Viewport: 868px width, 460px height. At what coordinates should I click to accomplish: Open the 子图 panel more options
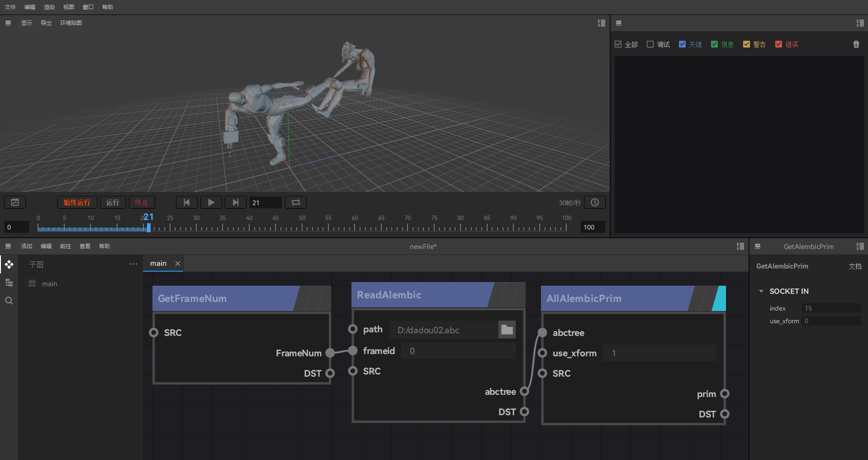pos(133,264)
